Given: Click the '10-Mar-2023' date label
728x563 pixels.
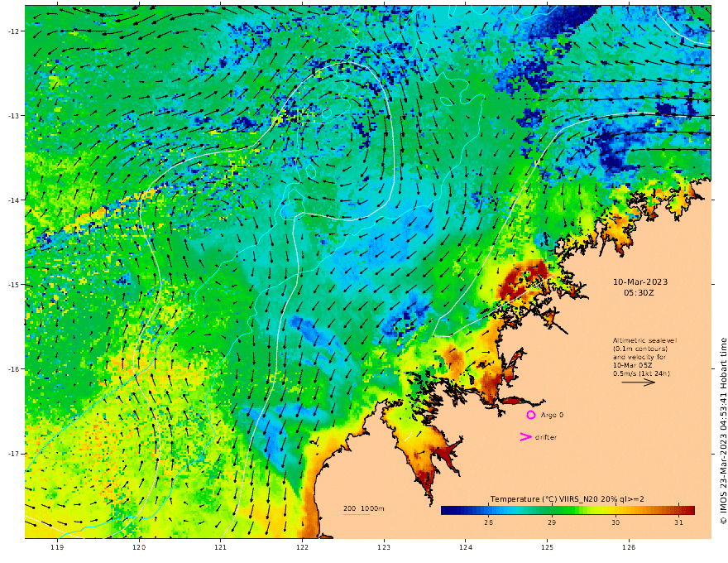Looking at the screenshot, I should [x=640, y=282].
